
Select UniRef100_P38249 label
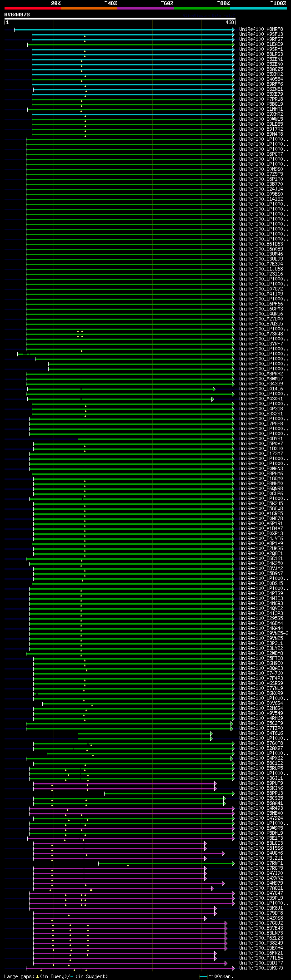[261, 943]
